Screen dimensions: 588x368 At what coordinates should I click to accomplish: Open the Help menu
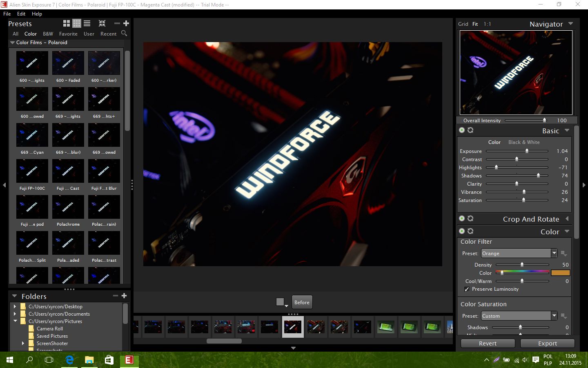click(x=37, y=13)
